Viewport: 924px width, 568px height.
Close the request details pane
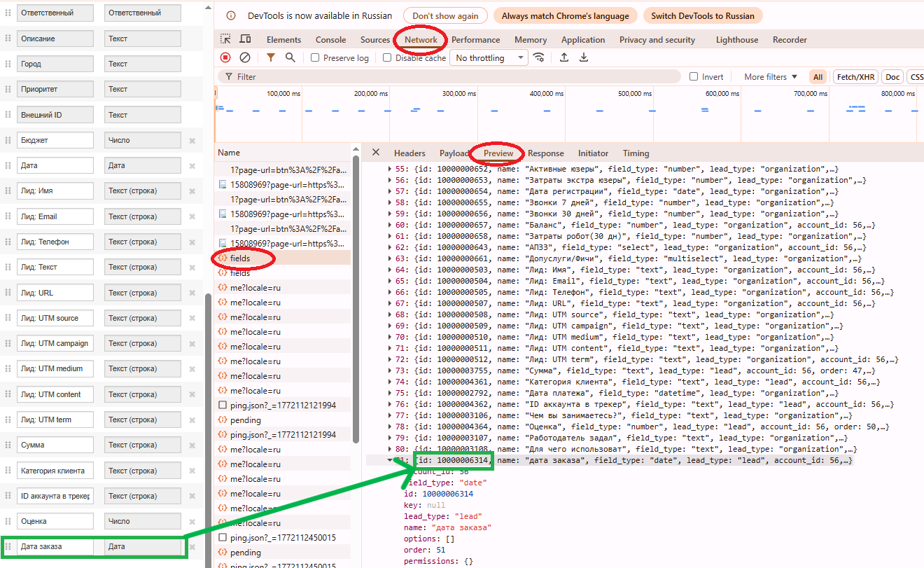(376, 153)
